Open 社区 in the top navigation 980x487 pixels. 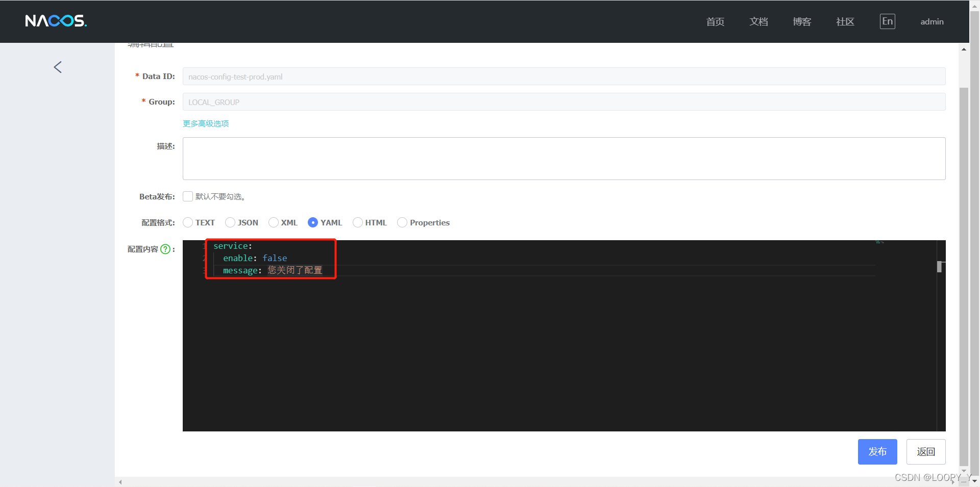click(x=845, y=22)
